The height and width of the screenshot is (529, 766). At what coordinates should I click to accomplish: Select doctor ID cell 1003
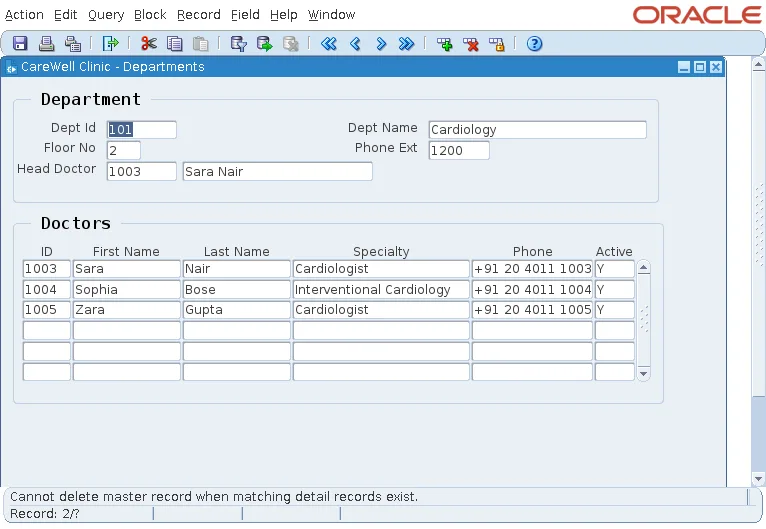pyautogui.click(x=47, y=269)
